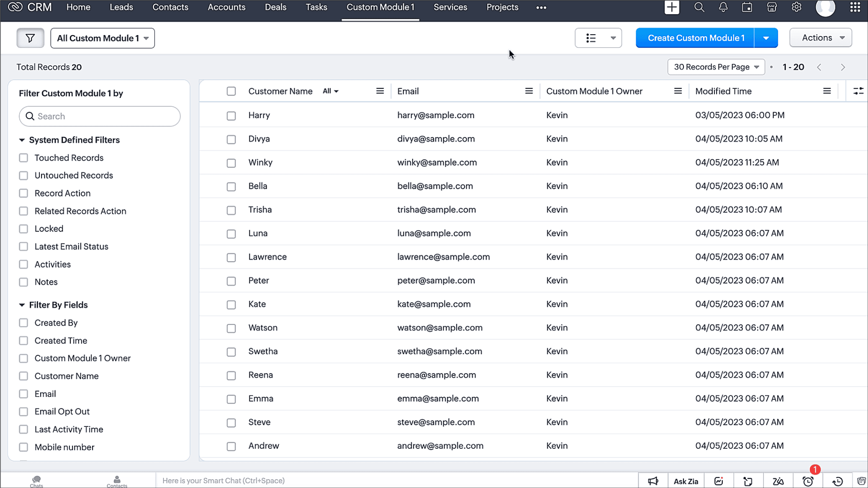
Task: Open the Projects tab
Action: pyautogui.click(x=502, y=7)
